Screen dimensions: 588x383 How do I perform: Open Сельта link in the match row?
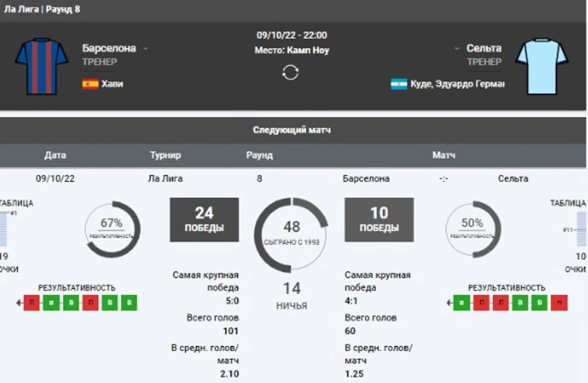(x=513, y=179)
